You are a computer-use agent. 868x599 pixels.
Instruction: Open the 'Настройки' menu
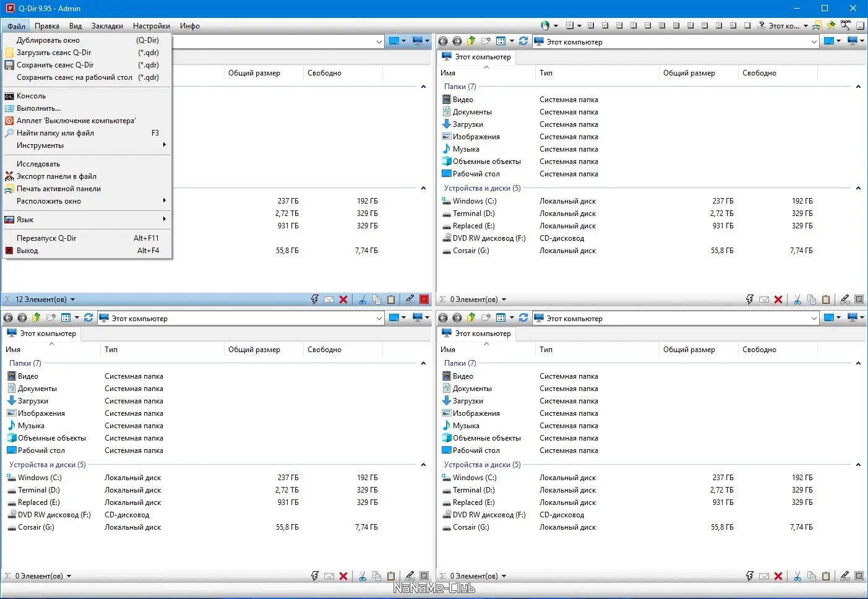tap(152, 26)
